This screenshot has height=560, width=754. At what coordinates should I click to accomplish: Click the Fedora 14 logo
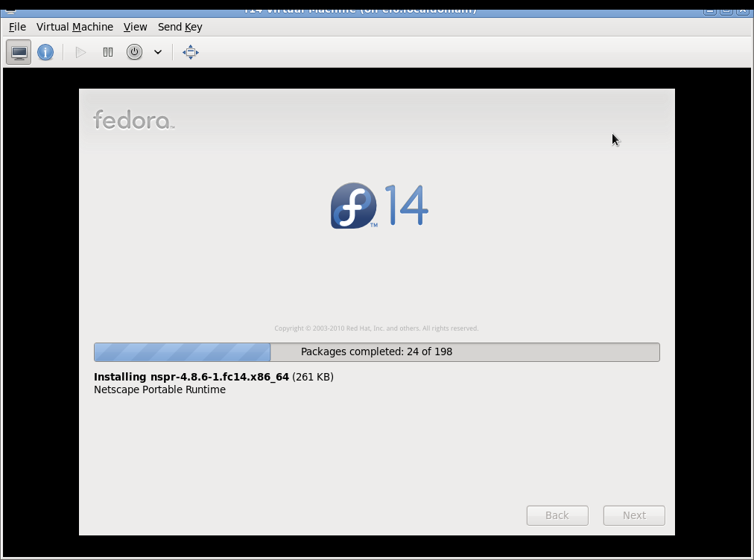click(x=379, y=206)
